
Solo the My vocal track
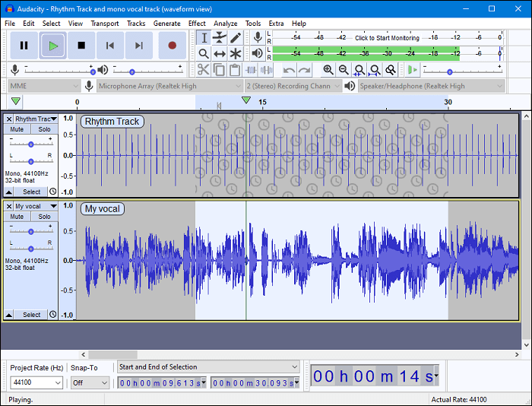point(45,217)
